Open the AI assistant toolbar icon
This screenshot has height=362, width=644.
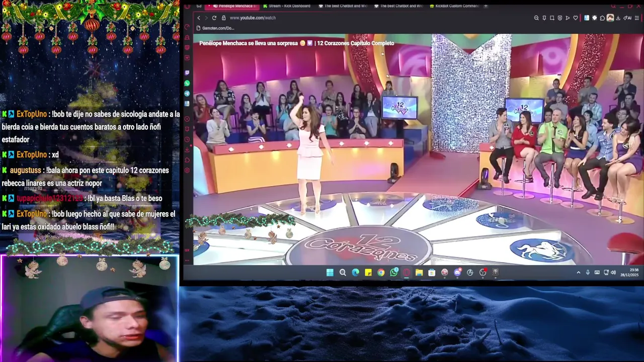(627, 18)
